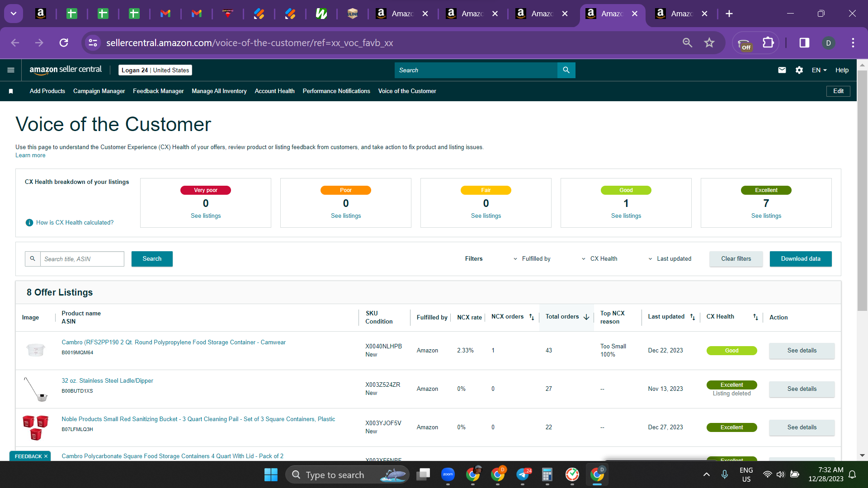See listings under Very poor
Image resolution: width=868 pixels, height=488 pixels.
[206, 216]
